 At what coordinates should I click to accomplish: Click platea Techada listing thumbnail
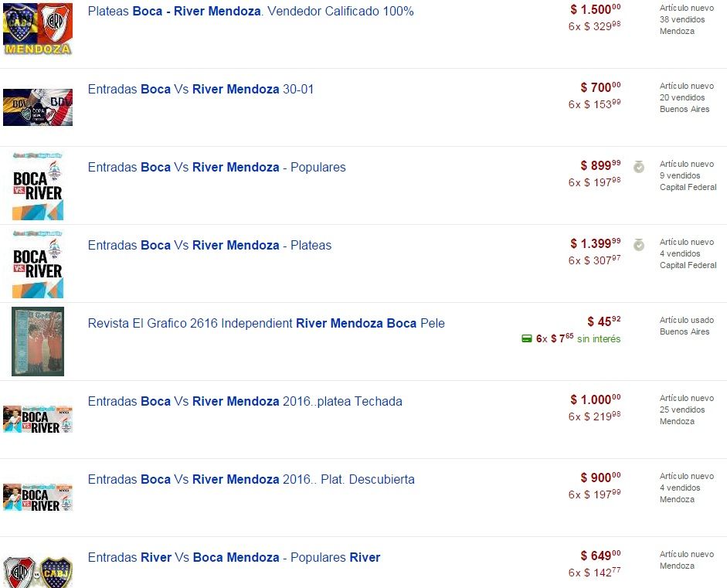tap(38, 419)
